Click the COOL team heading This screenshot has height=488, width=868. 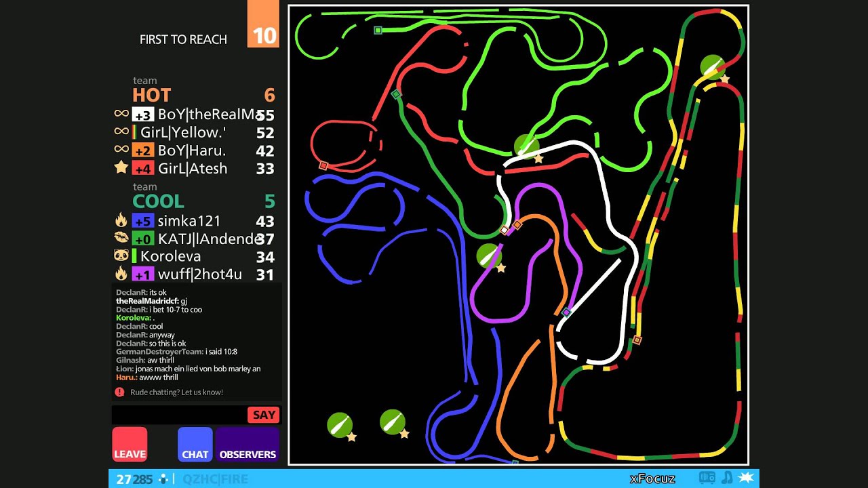coord(159,201)
